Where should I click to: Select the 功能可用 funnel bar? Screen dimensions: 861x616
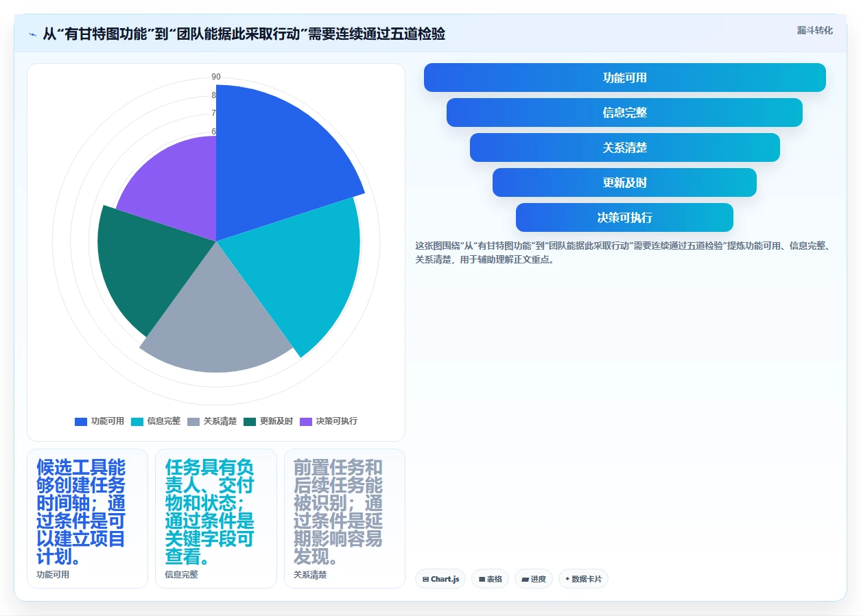[x=624, y=78]
